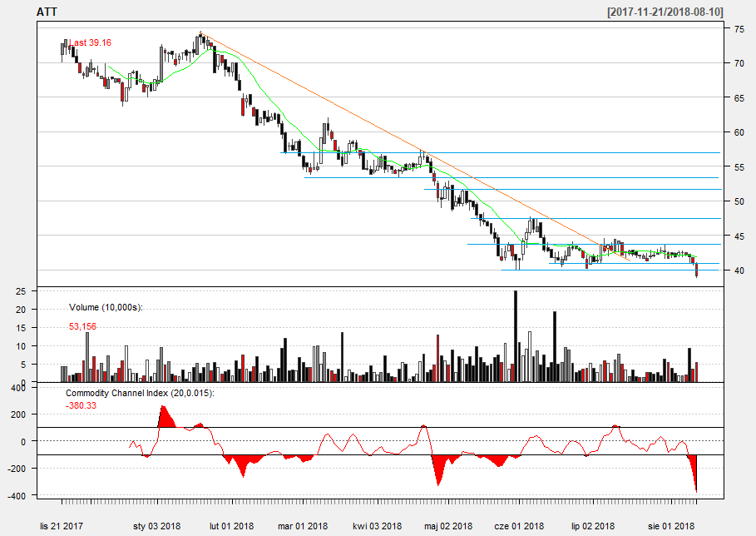Click the volume value 53,156

[x=82, y=326]
